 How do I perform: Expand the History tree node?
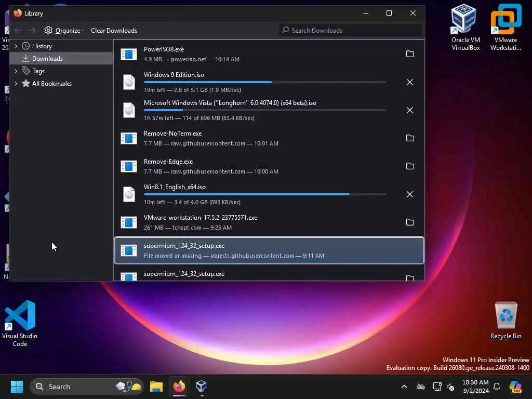point(16,46)
